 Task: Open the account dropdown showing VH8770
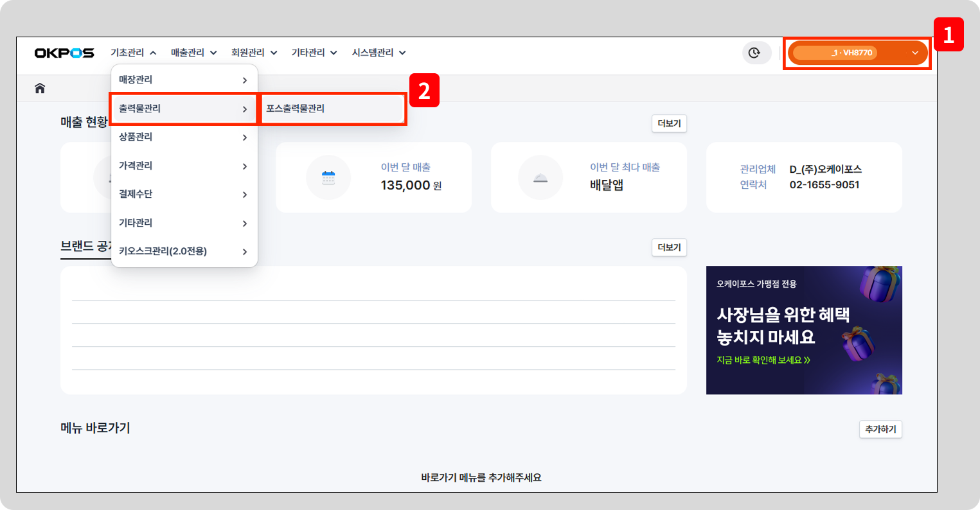[x=857, y=53]
